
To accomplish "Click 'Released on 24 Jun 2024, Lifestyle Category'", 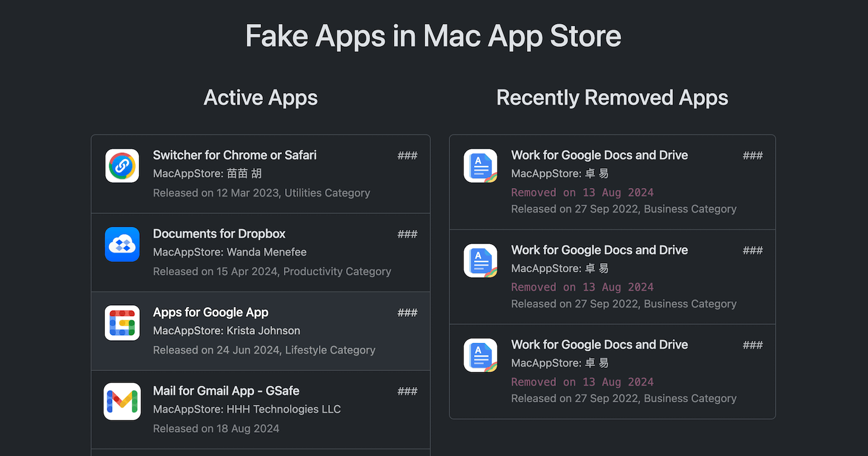I will tap(264, 350).
